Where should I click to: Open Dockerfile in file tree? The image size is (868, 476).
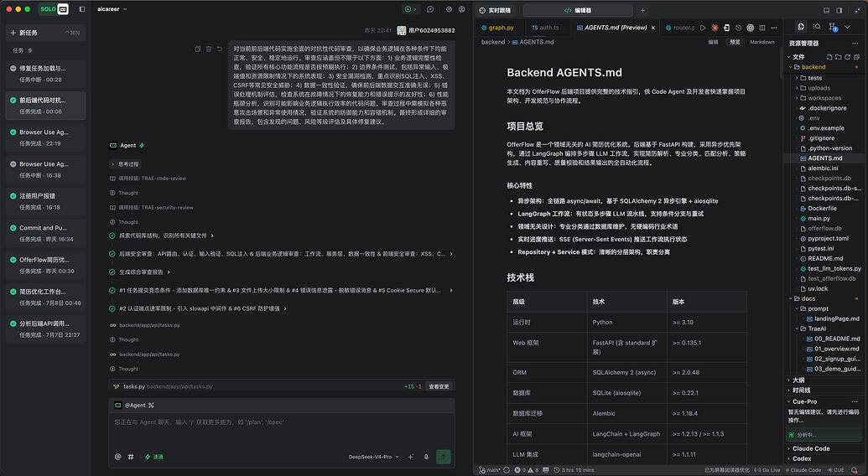click(x=825, y=209)
